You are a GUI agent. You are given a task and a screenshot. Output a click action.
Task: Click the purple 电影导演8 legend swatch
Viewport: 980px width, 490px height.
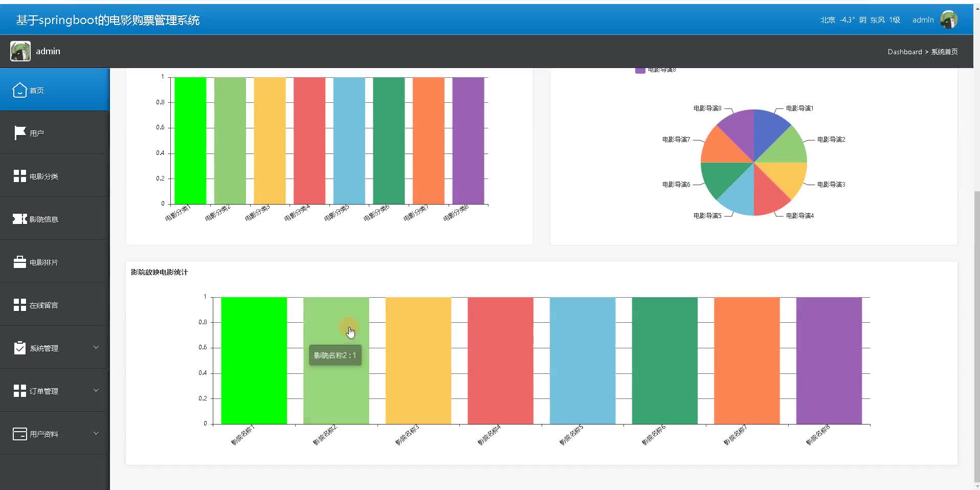click(x=640, y=70)
